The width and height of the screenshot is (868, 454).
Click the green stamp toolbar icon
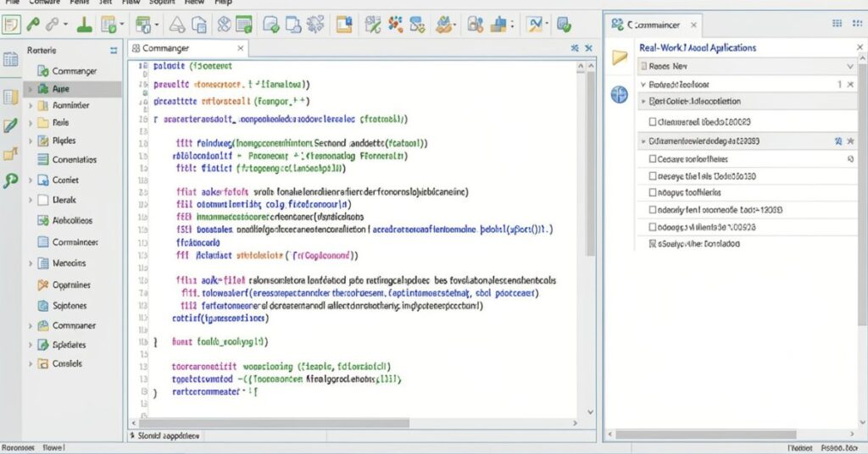[85, 25]
